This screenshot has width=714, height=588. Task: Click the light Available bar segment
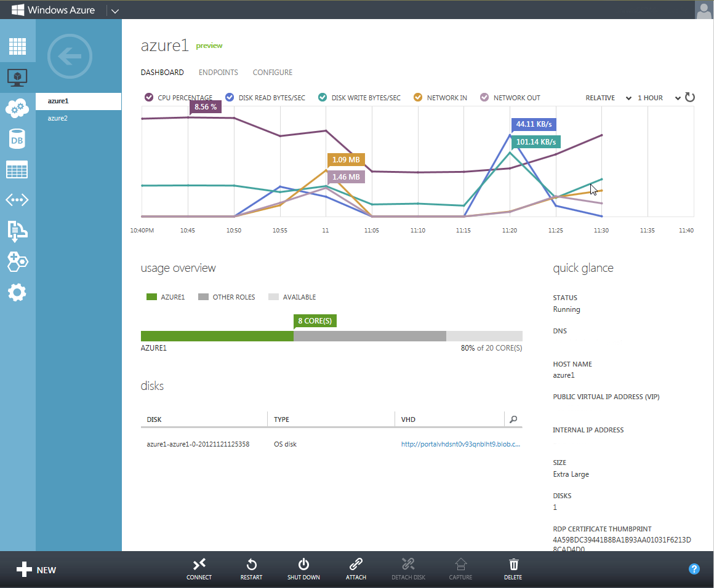[x=484, y=336]
